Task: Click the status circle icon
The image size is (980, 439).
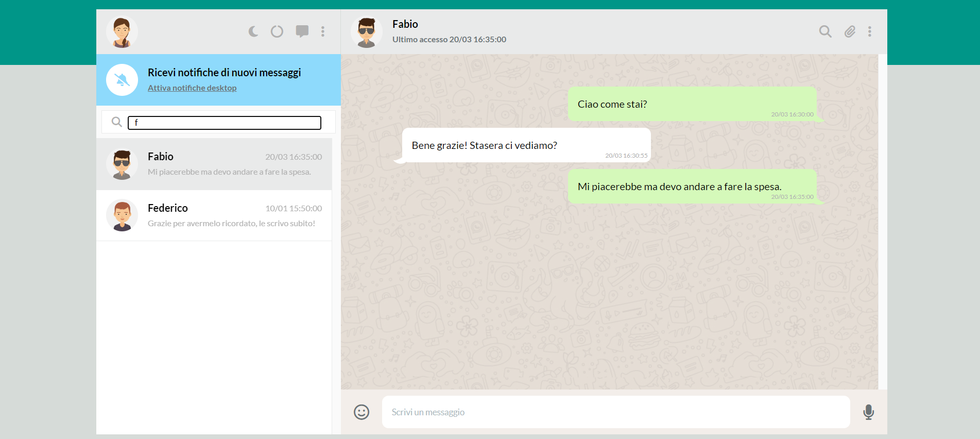Action: click(277, 31)
